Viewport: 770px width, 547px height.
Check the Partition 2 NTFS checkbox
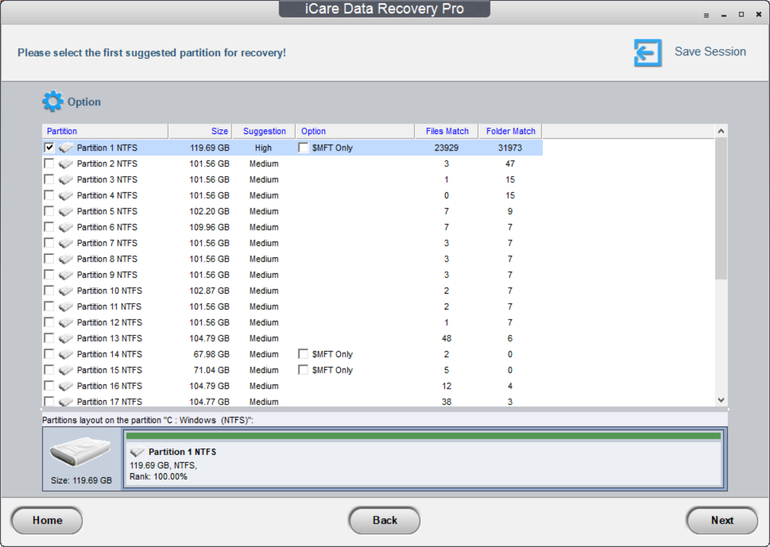[x=49, y=163]
